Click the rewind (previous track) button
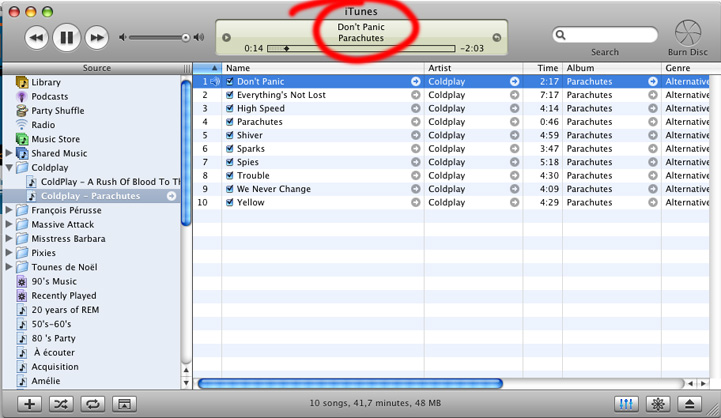The image size is (721, 418). (36, 38)
